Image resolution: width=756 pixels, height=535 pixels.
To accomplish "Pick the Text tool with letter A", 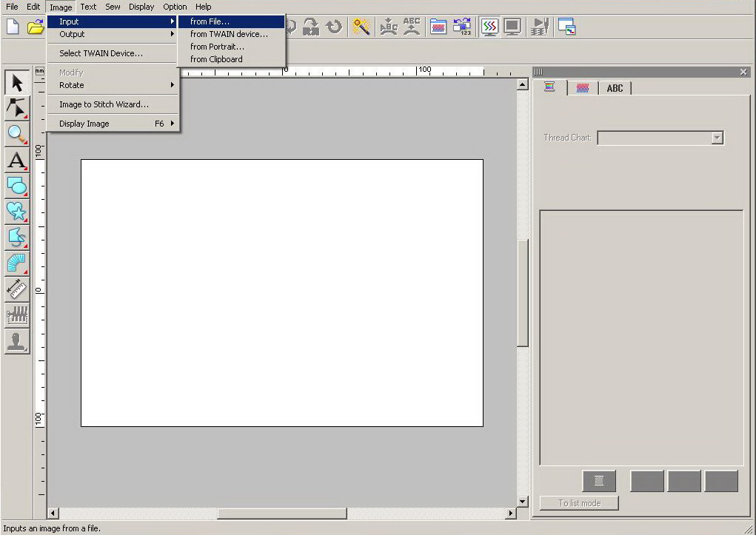I will click(x=16, y=160).
